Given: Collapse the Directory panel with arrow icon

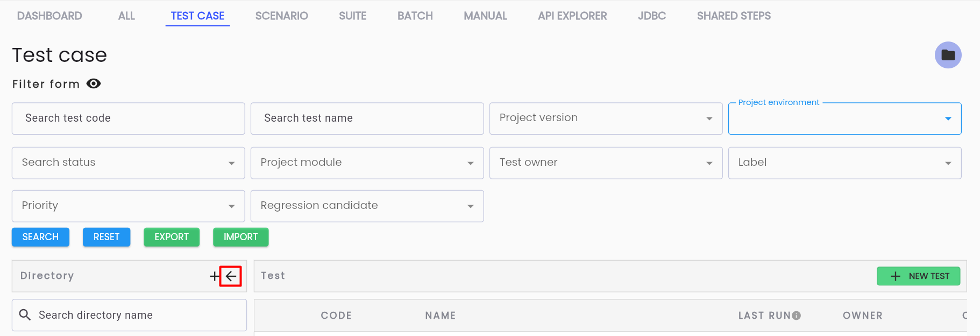Looking at the screenshot, I should coord(231,276).
